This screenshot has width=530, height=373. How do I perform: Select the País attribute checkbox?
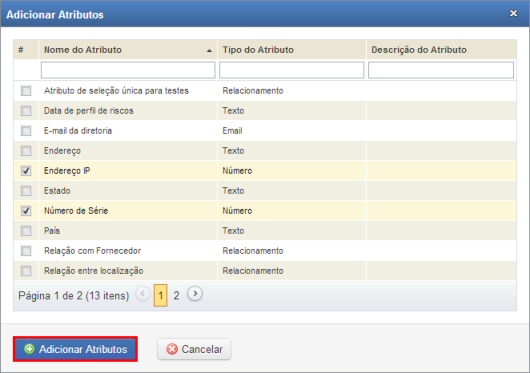pos(26,230)
